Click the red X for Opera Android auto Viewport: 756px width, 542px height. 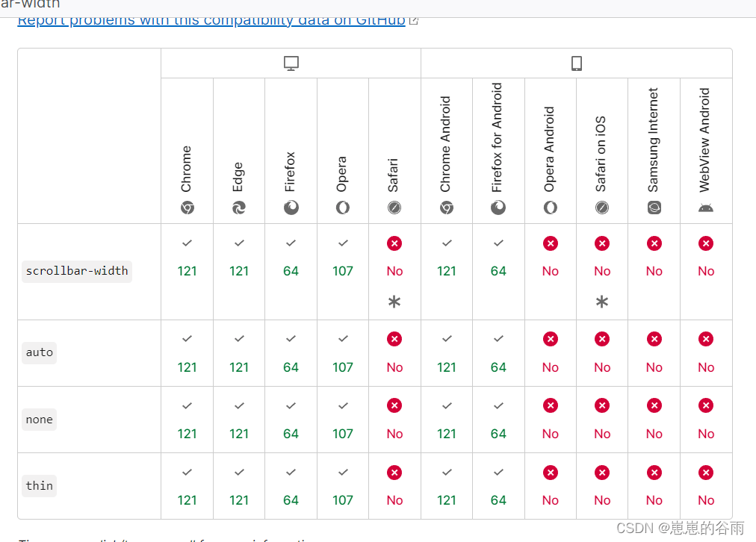click(x=550, y=339)
